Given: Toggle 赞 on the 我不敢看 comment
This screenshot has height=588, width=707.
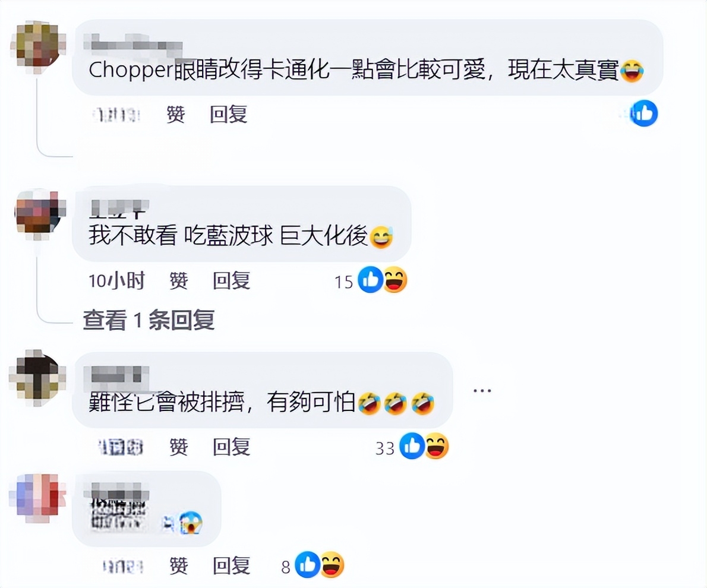Looking at the screenshot, I should [x=179, y=281].
